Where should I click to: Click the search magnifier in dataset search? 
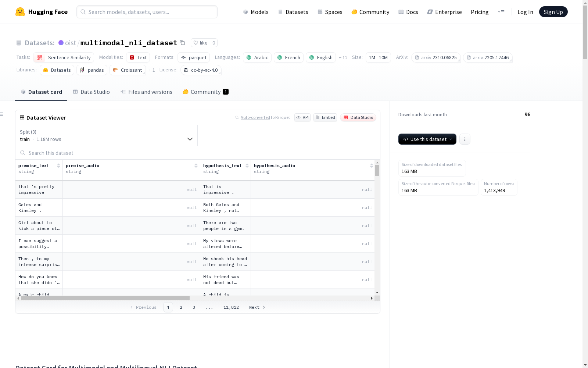[x=23, y=153]
